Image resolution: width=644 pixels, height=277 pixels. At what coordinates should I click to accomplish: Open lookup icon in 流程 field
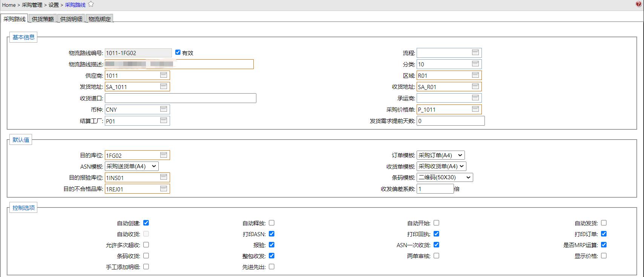click(475, 52)
